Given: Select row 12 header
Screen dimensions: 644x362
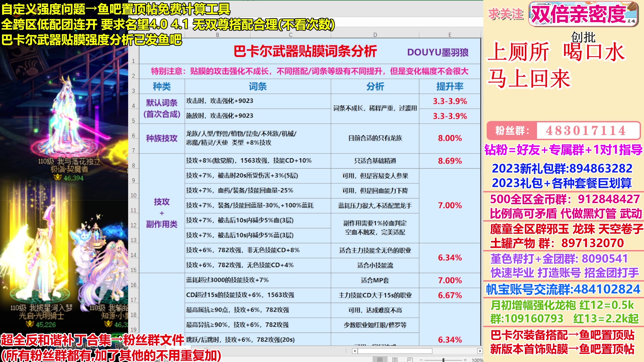Looking at the screenshot, I should click(x=133, y=221).
